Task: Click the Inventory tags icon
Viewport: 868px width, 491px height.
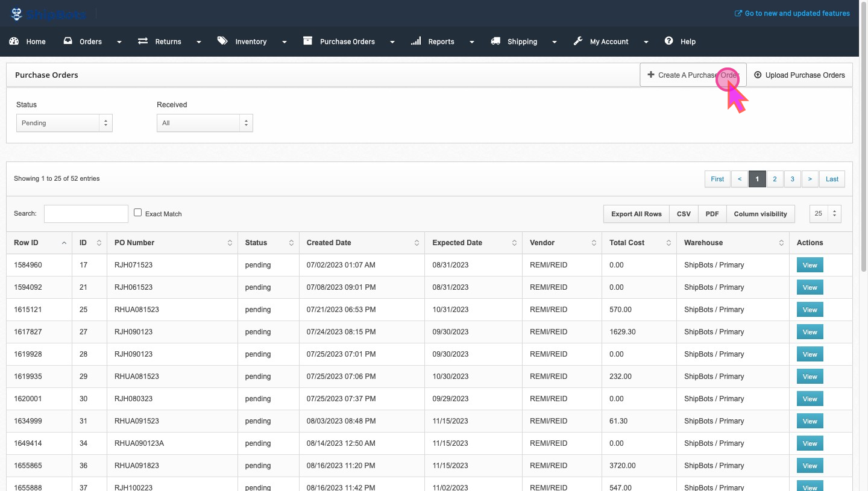Action: coord(222,41)
